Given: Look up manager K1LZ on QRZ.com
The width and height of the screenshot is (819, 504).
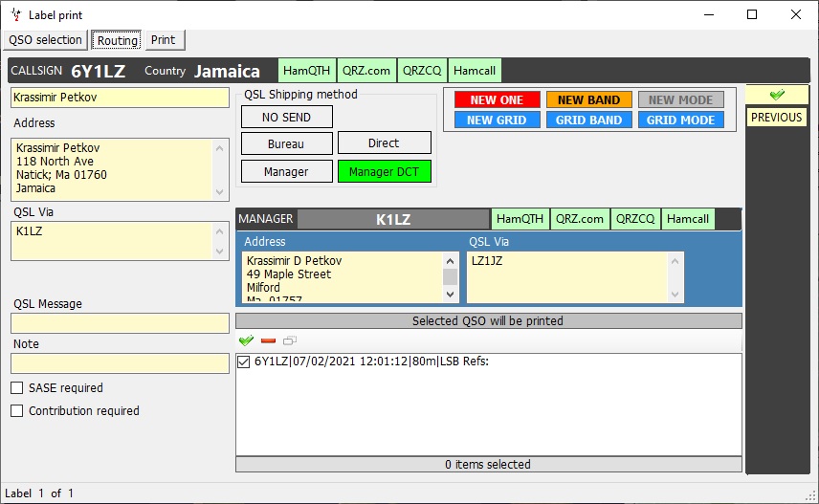Looking at the screenshot, I should click(579, 219).
